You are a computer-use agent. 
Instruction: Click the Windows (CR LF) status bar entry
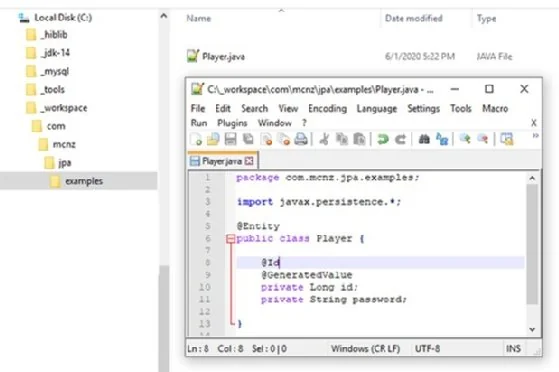(x=365, y=348)
